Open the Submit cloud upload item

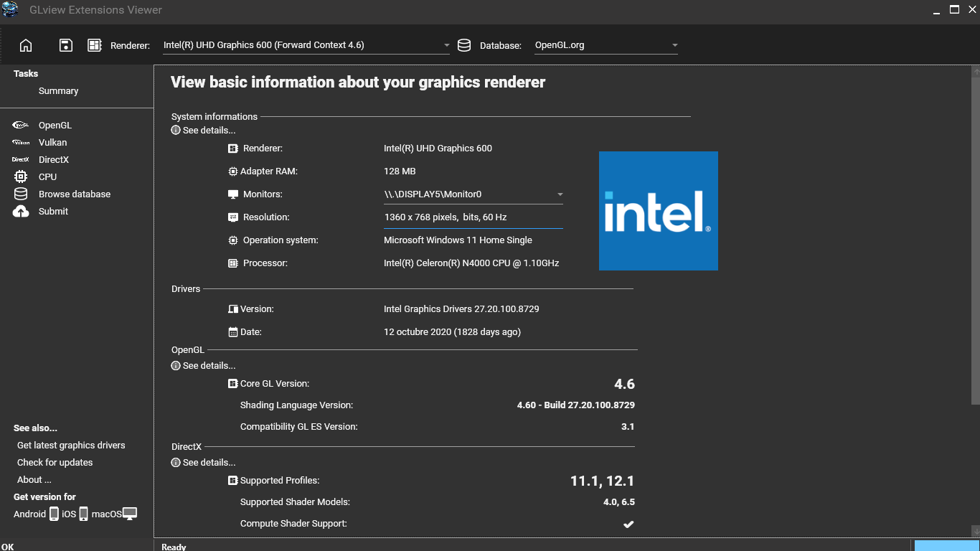(53, 212)
